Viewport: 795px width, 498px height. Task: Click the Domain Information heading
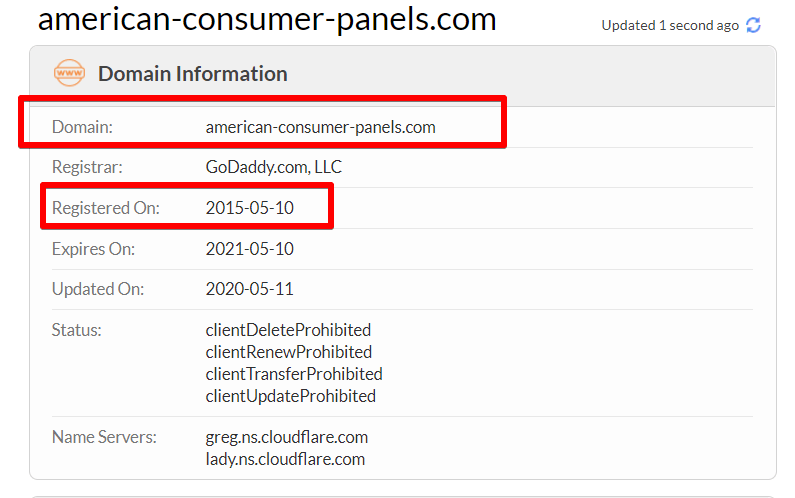193,74
